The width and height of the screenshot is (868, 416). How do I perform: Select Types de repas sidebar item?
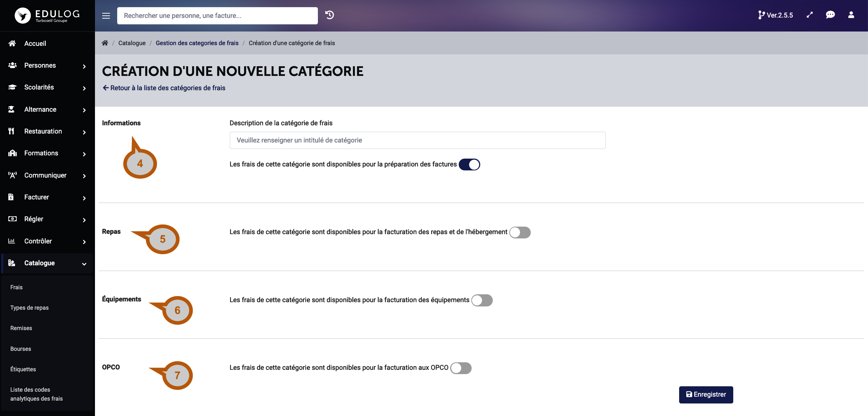29,308
